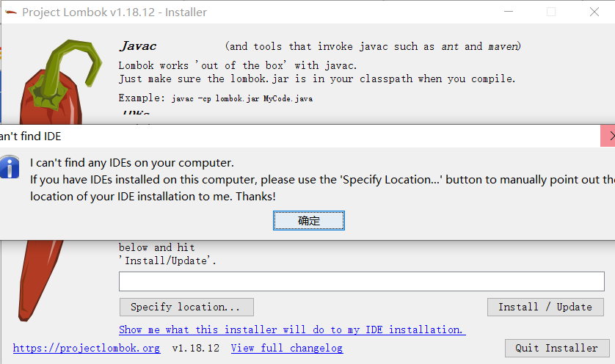The width and height of the screenshot is (615, 364).
Task: Click the 'Install/Update' instruction text
Action: point(167,261)
